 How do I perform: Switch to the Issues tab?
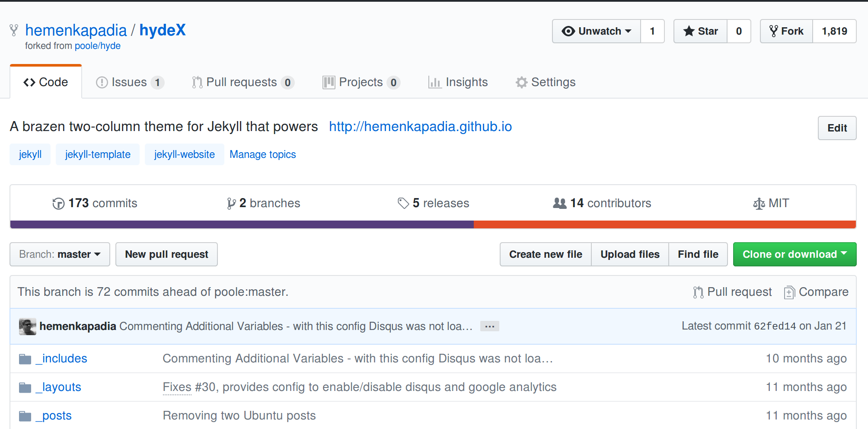pos(130,82)
